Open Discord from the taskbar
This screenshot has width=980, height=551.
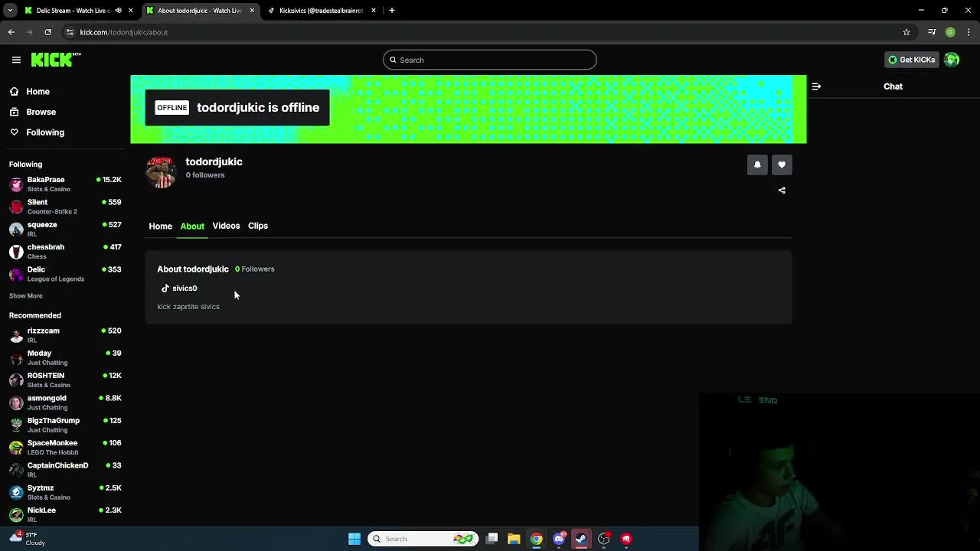tap(559, 539)
